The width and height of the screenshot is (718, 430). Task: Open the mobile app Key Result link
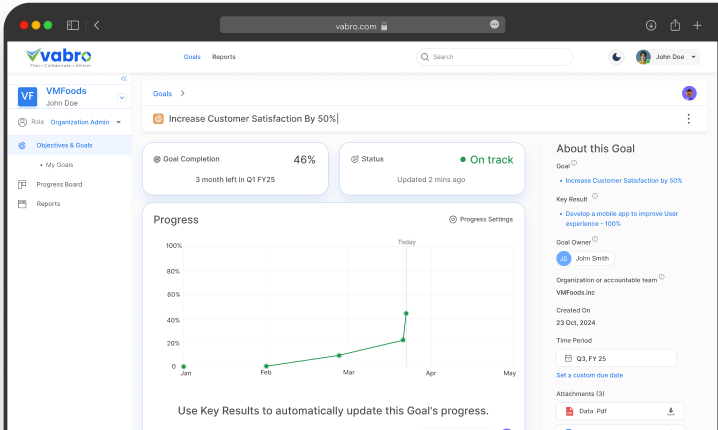[x=620, y=218]
